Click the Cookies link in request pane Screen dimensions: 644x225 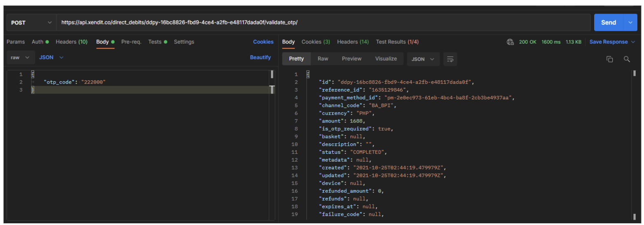263,42
